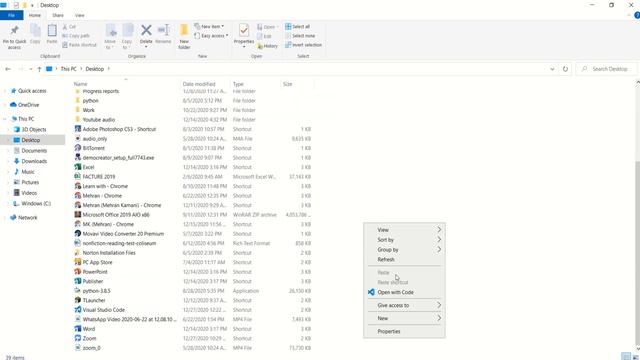Image resolution: width=640 pixels, height=360 pixels.
Task: Click Select none in ribbon
Action: tap(300, 36)
